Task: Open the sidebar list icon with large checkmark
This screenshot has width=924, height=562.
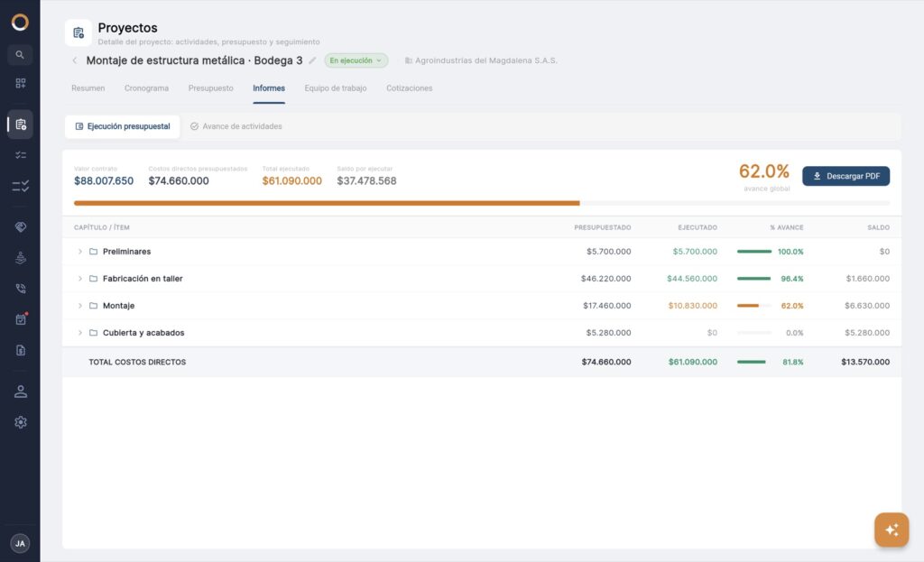Action: click(x=20, y=186)
